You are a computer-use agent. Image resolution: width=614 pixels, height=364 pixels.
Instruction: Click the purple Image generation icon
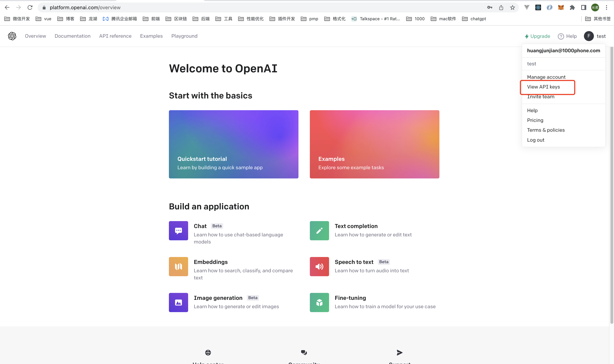178,303
